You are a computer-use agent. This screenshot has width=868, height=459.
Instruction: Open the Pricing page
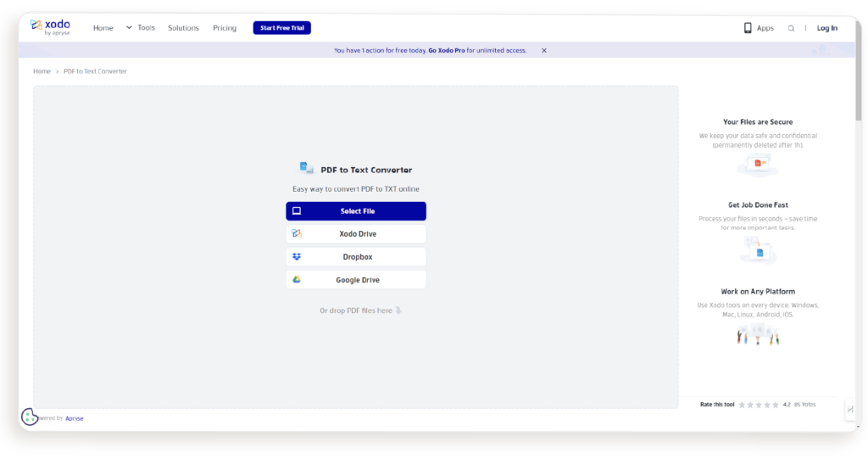[x=225, y=28]
